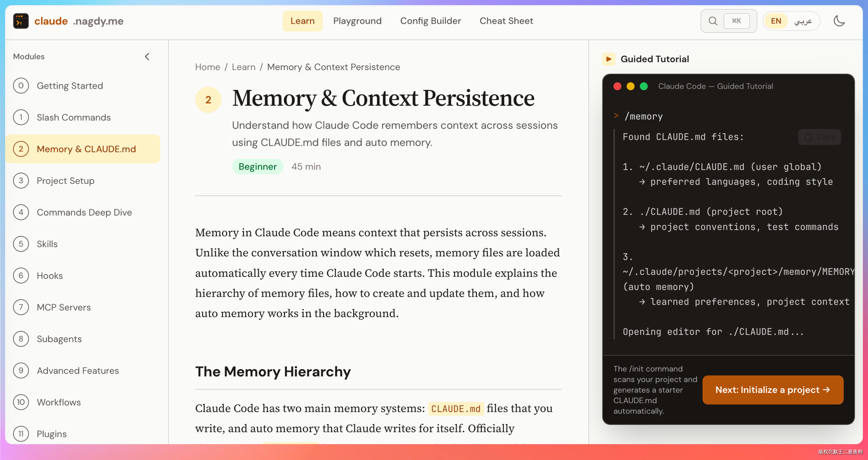This screenshot has height=460, width=868.
Task: Click the red dot in tutorial terminal
Action: (x=617, y=87)
